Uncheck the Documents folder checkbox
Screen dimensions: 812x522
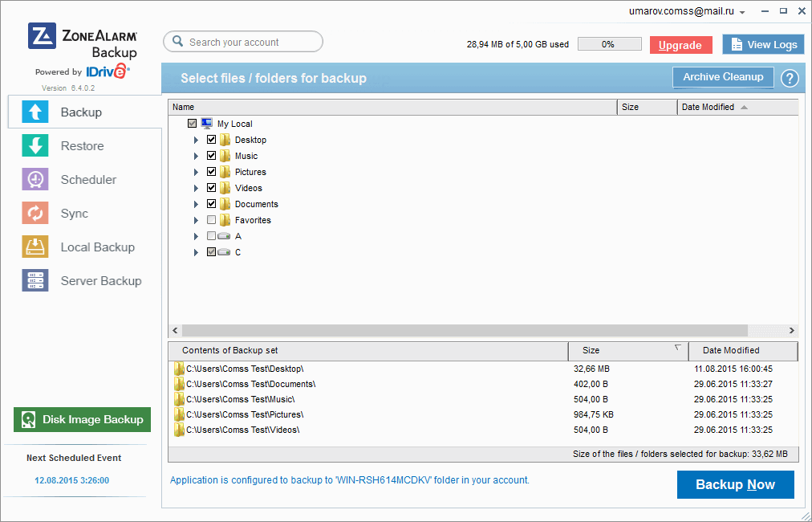click(x=211, y=204)
